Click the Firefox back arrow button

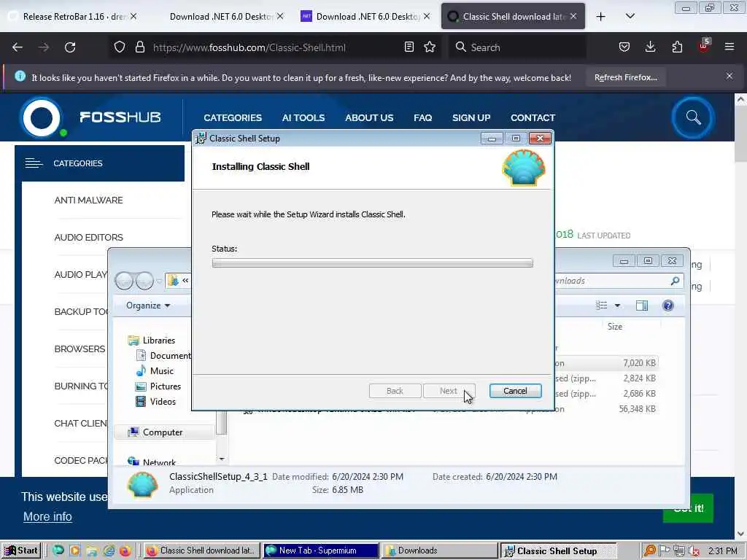coord(18,47)
